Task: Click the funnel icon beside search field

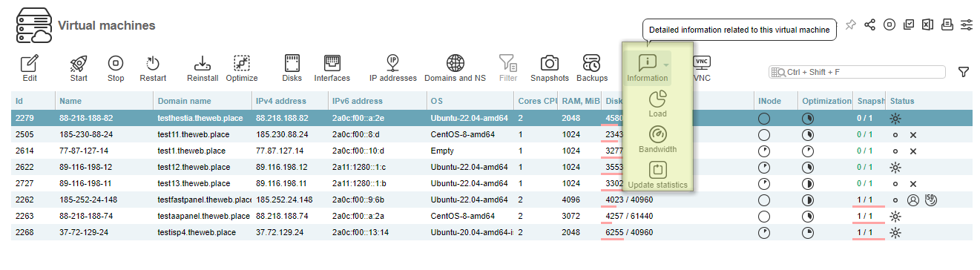Action: point(964,72)
